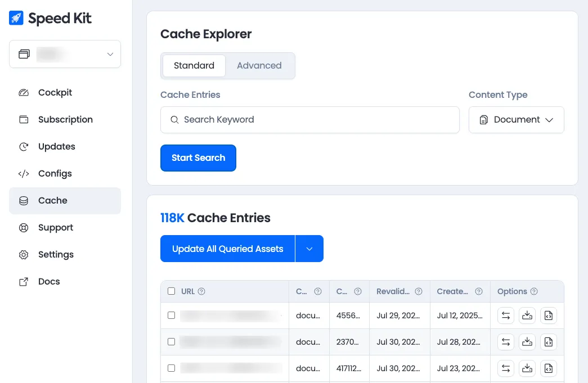Click the 118K Cache Entries heading
The width and height of the screenshot is (588, 383).
pos(216,218)
